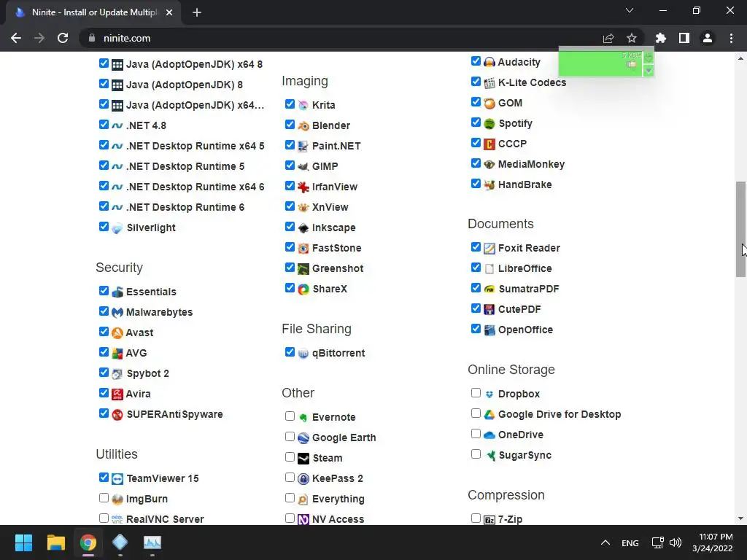Screen dimensions: 747x560
Task: Bookmark this page with the star icon
Action: (x=632, y=38)
